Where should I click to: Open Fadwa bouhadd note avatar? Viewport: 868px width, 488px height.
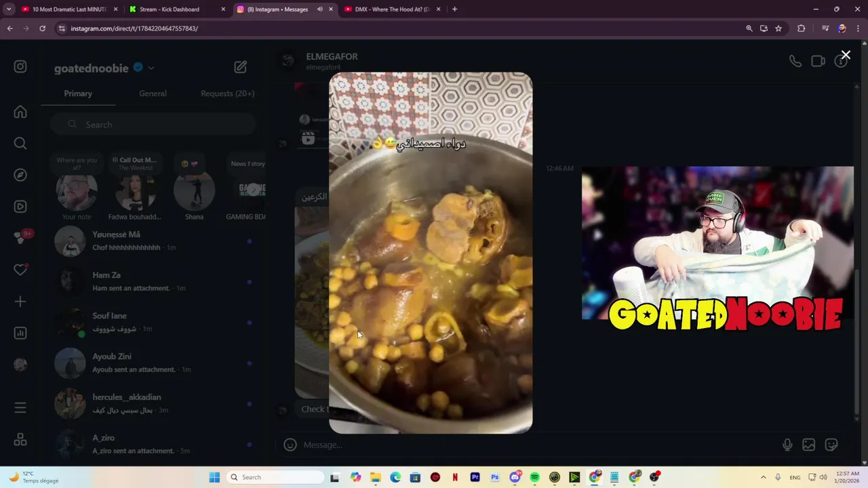tap(136, 192)
